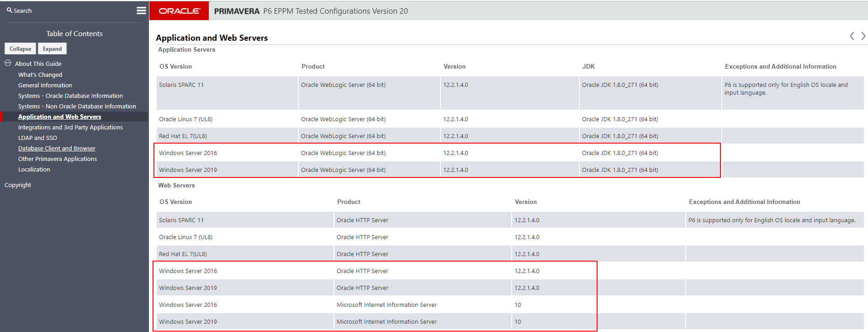The height and width of the screenshot is (332, 868).
Task: Click Windows Server 2016 in Application Servers table
Action: 188,153
